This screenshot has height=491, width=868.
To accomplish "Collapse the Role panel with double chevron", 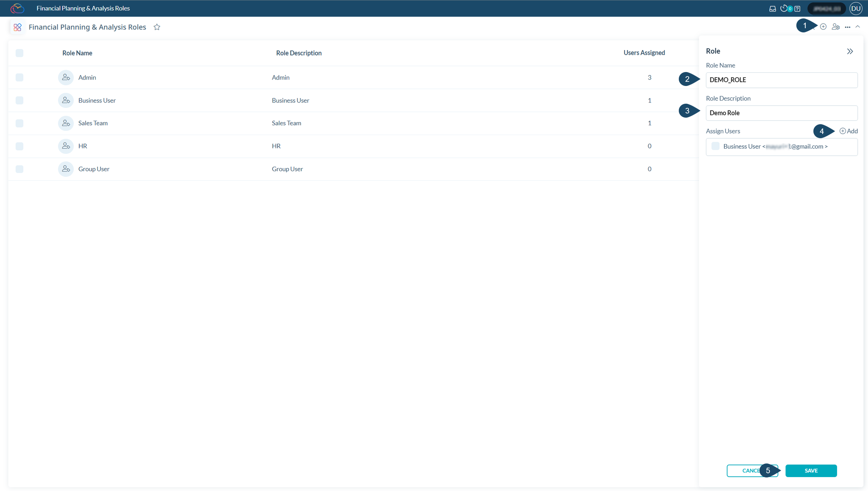I will point(850,51).
